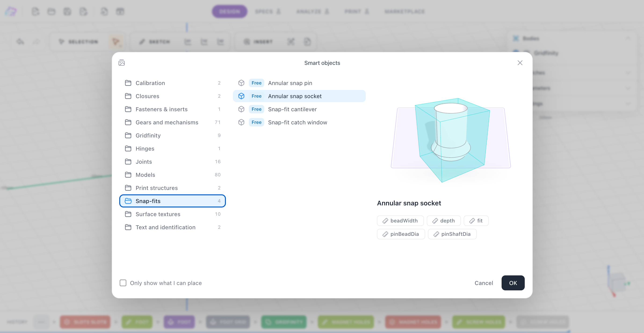Click the GRIDFINITY history step at bottom
This screenshot has height=333, width=644.
click(284, 322)
